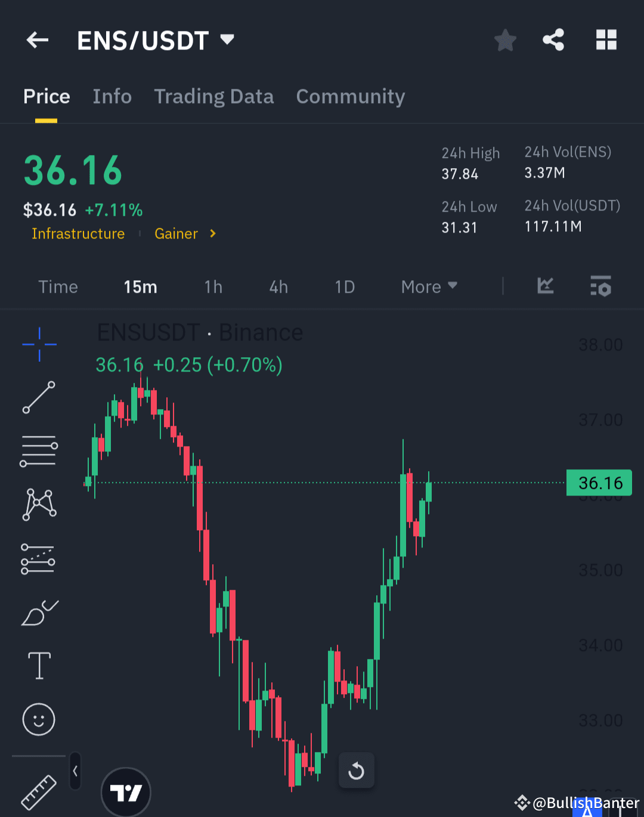Select the text annotation tool
The width and height of the screenshot is (644, 817).
pyautogui.click(x=39, y=666)
